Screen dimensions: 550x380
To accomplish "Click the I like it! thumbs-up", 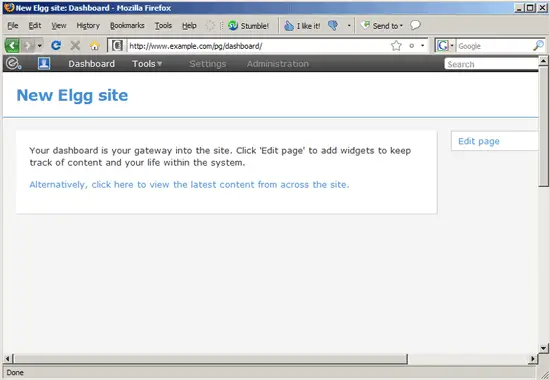I will tap(302, 26).
